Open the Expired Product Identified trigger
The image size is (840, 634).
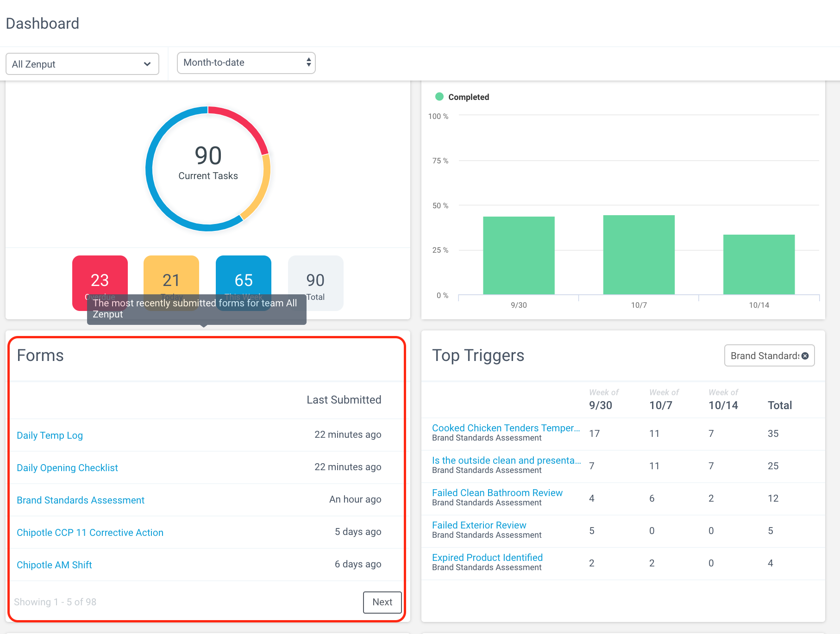coord(487,558)
